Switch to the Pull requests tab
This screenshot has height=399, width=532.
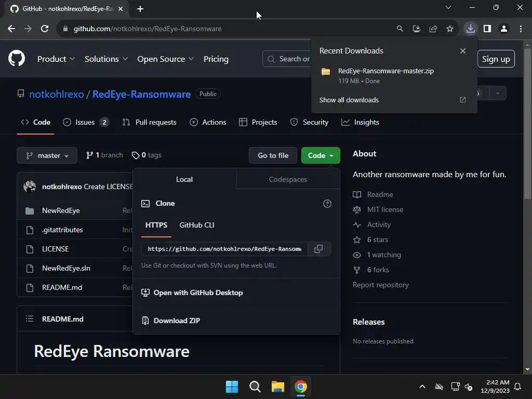(x=149, y=122)
